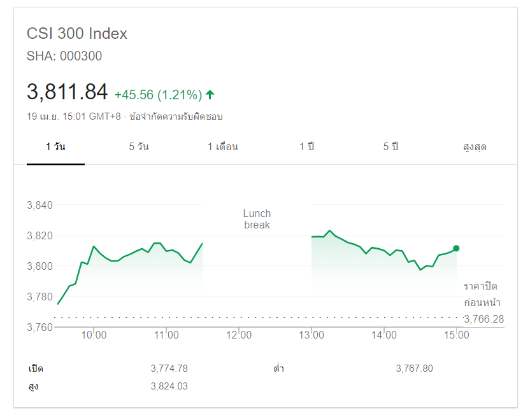Screen dimensions: 530x420
Task: Click the สูง value 3,824.03
Action: tap(169, 386)
